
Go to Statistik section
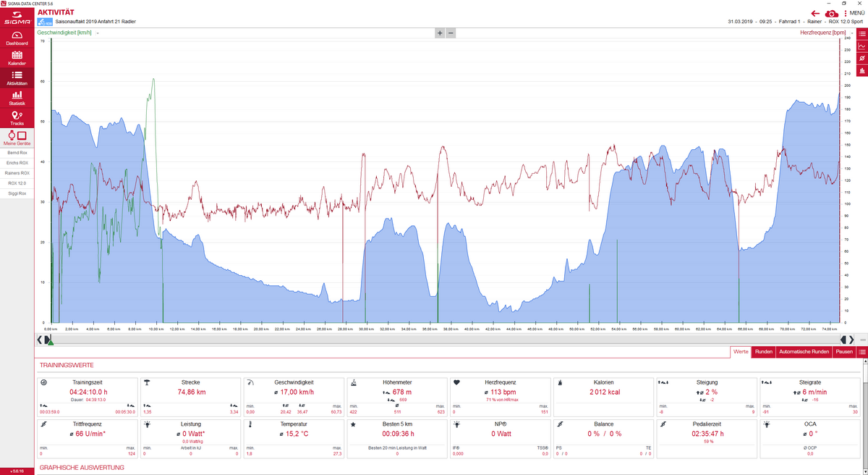[x=17, y=98]
